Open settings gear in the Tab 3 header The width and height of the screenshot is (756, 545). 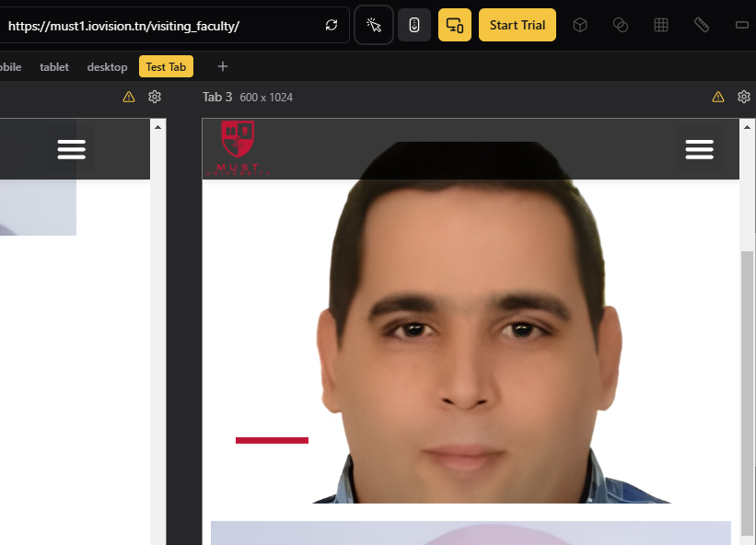point(744,97)
